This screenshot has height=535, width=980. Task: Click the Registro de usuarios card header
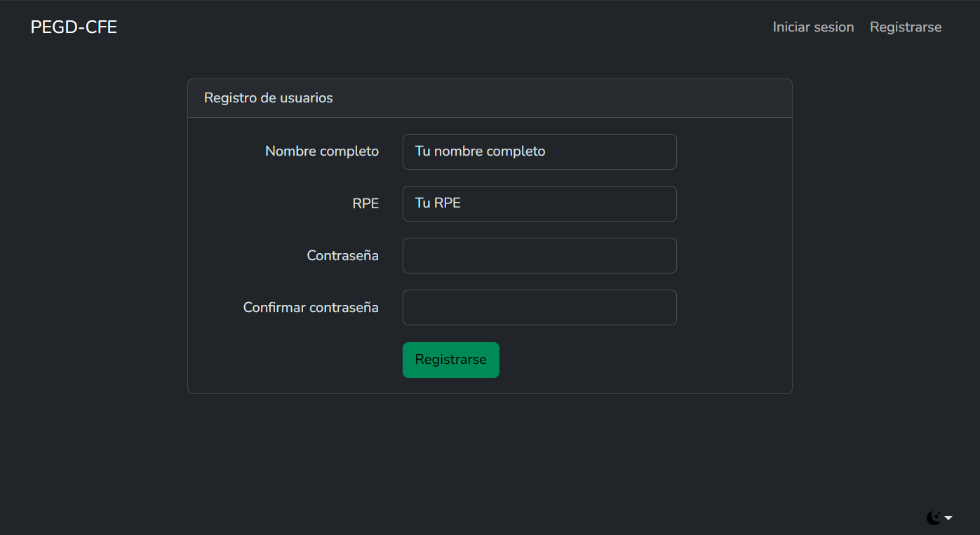click(268, 98)
